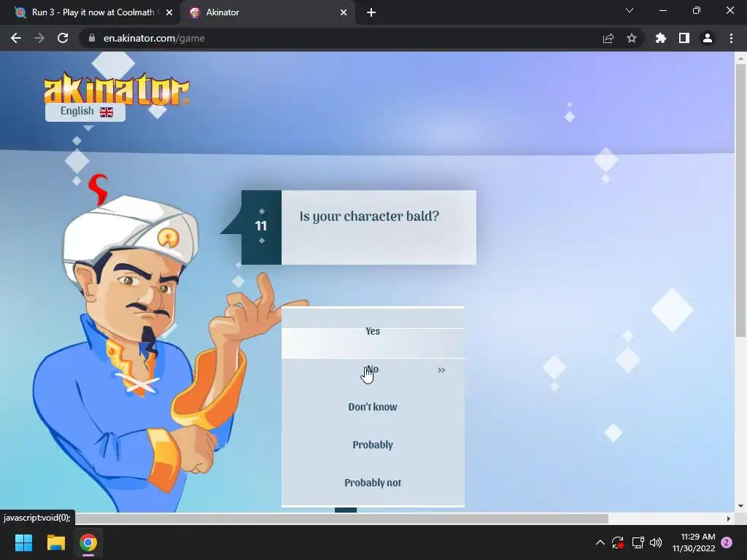
Task: Click the horizontal page scrollbar thumb
Action: [341, 518]
